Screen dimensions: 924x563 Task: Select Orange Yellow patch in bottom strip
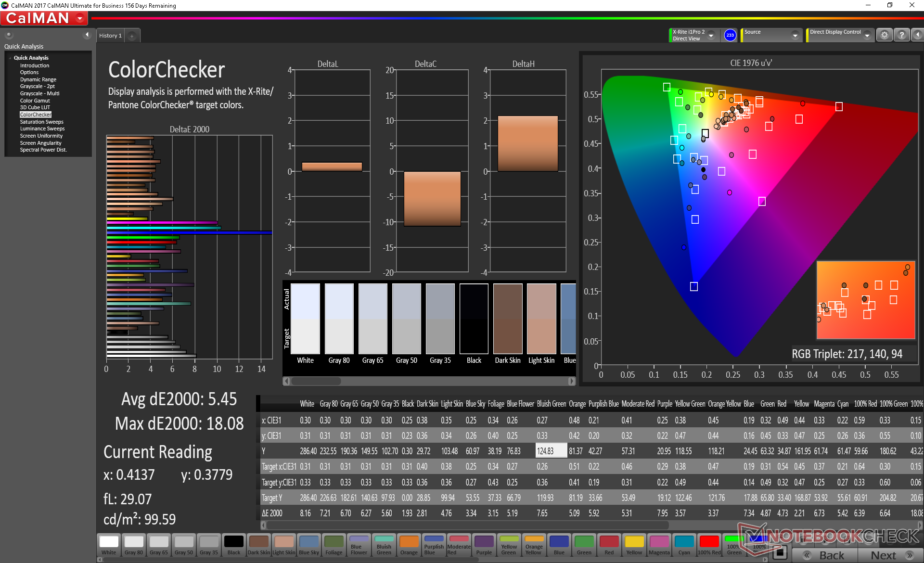(x=534, y=545)
